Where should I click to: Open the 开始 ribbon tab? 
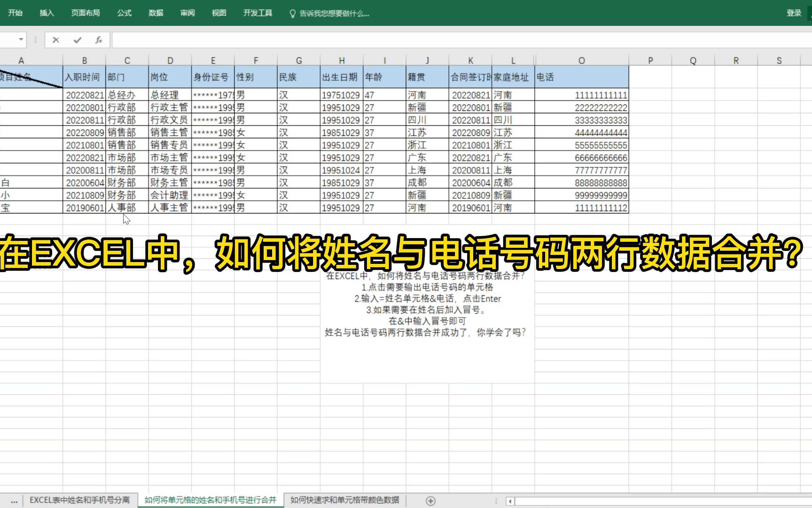click(16, 13)
